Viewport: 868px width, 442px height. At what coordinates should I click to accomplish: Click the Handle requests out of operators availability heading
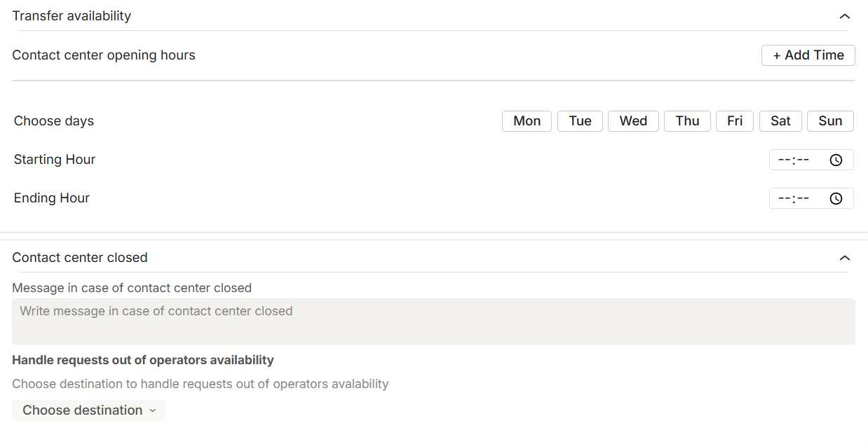[143, 360]
